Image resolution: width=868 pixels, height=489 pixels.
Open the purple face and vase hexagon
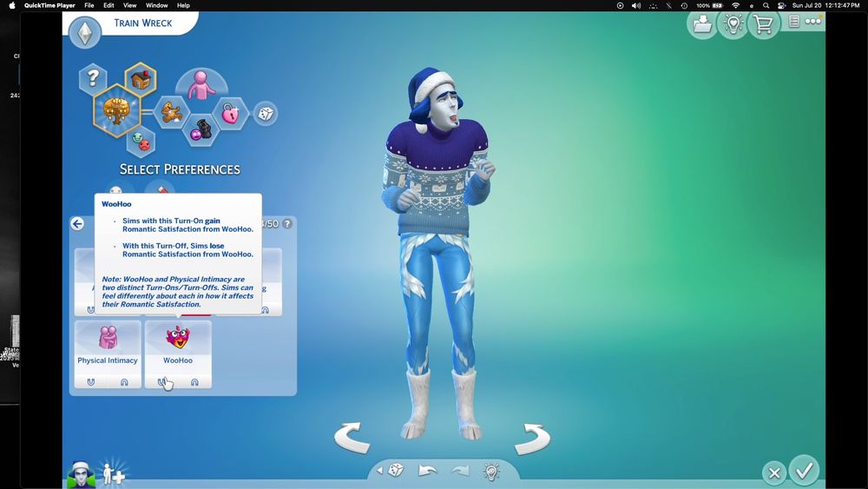[x=201, y=130]
